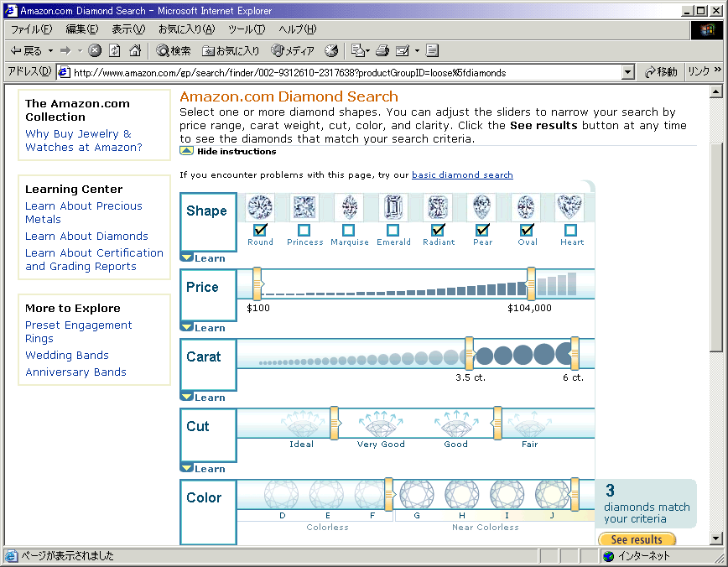Open the Anniversary Bands link

point(75,372)
